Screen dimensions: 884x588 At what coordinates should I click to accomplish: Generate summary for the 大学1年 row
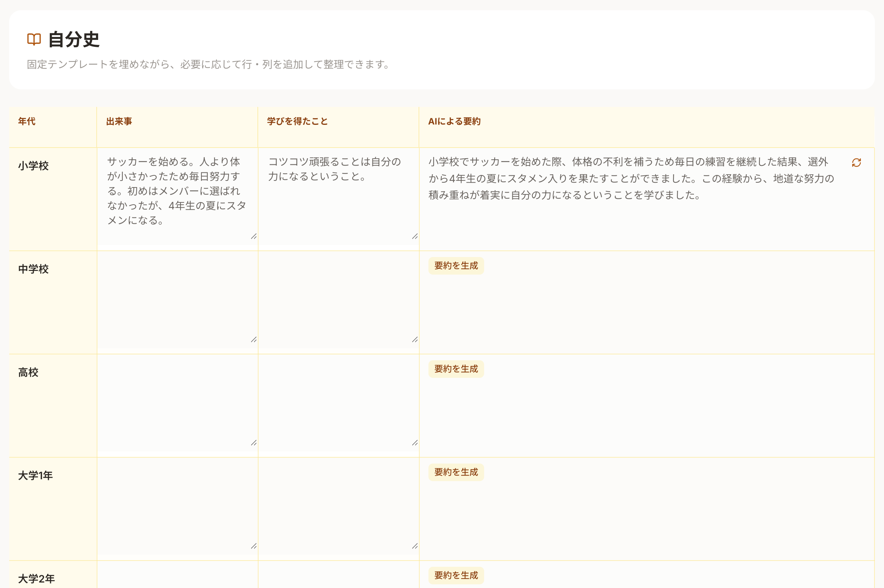pos(456,472)
